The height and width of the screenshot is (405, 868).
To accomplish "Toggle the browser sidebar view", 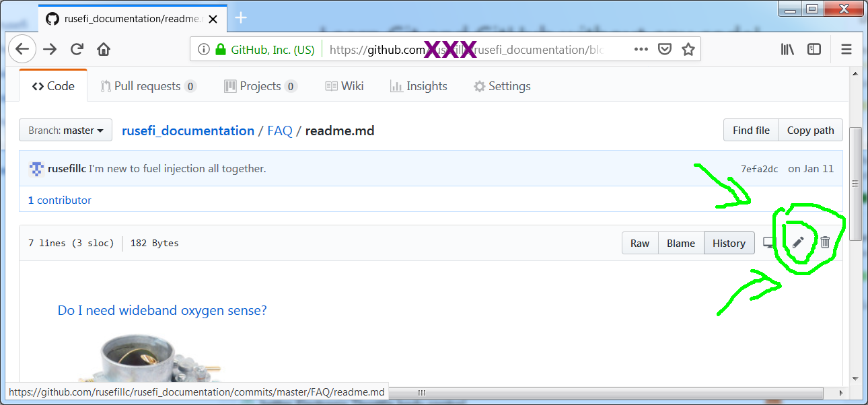I will [x=814, y=49].
